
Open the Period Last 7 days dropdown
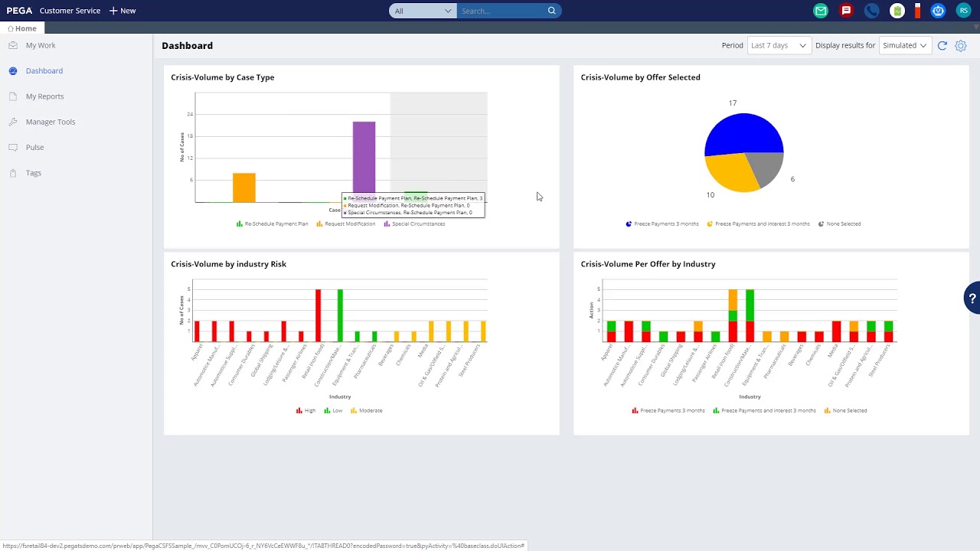click(779, 45)
